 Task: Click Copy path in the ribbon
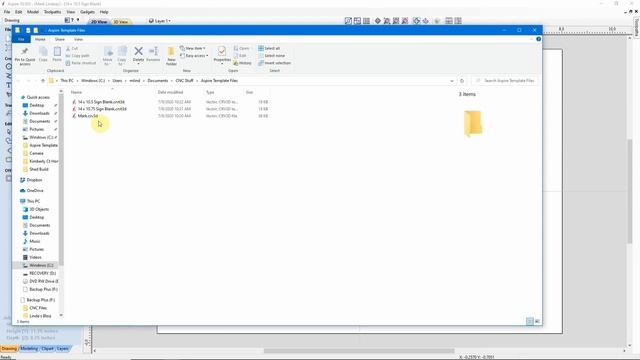[78, 56]
